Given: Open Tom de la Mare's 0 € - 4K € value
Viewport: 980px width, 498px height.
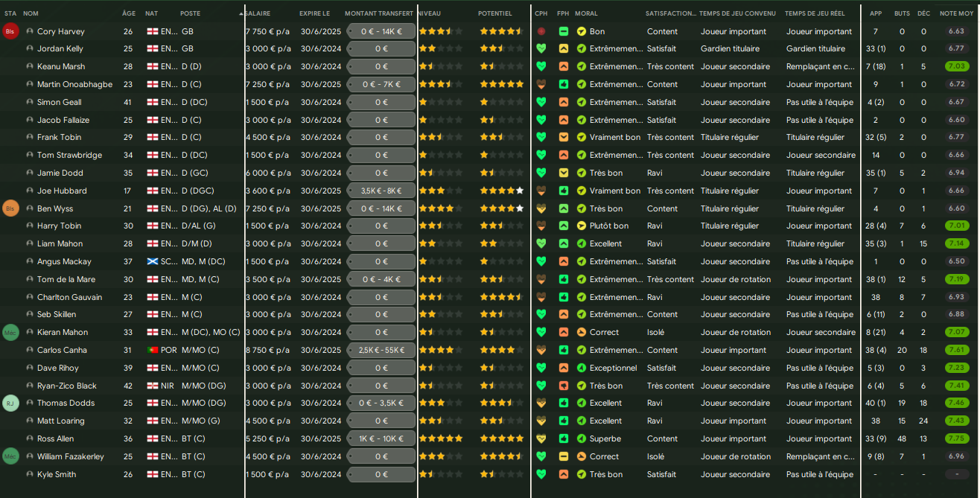Looking at the screenshot, I should [381, 279].
